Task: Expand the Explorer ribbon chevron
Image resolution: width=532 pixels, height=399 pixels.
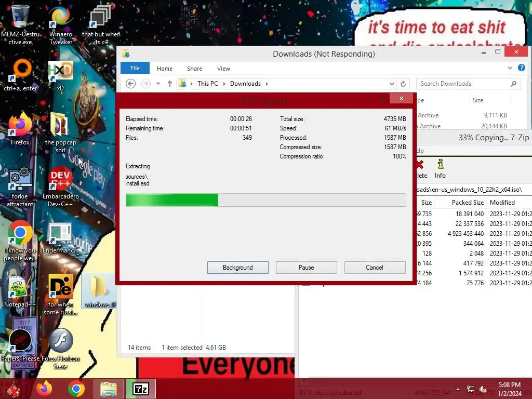Action: [x=510, y=68]
